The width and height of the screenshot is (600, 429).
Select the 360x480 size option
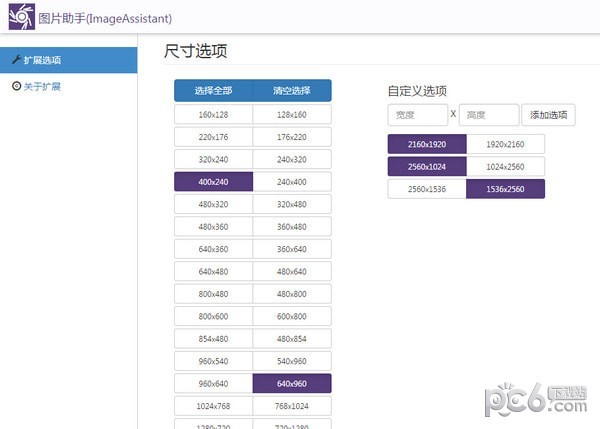point(292,227)
